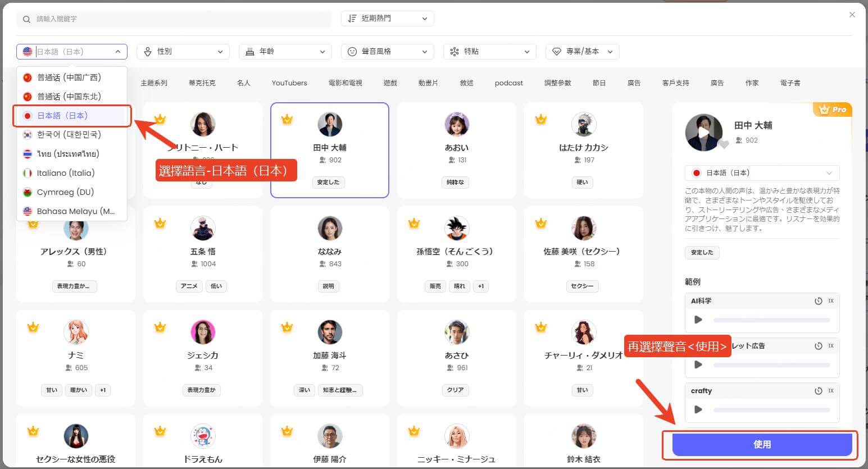The height and width of the screenshot is (469, 868).
Task: Open the 名人 category tab
Action: pyautogui.click(x=243, y=83)
